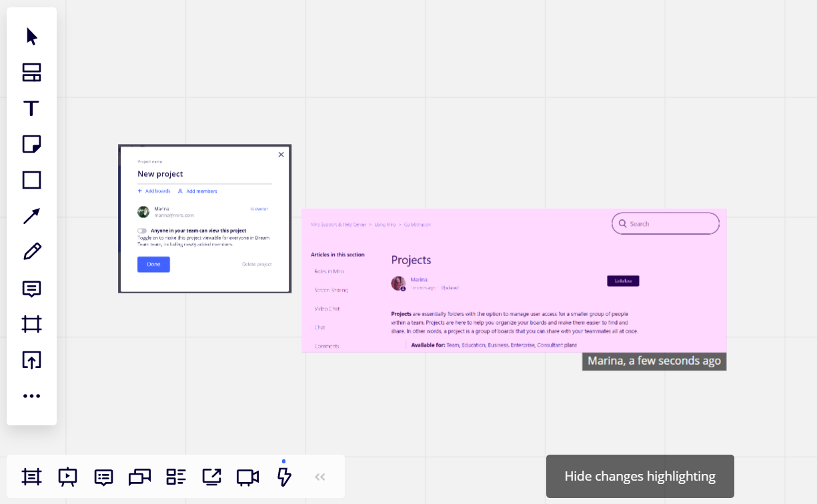Click the Search field in pink image
The image size is (817, 504).
(x=666, y=223)
